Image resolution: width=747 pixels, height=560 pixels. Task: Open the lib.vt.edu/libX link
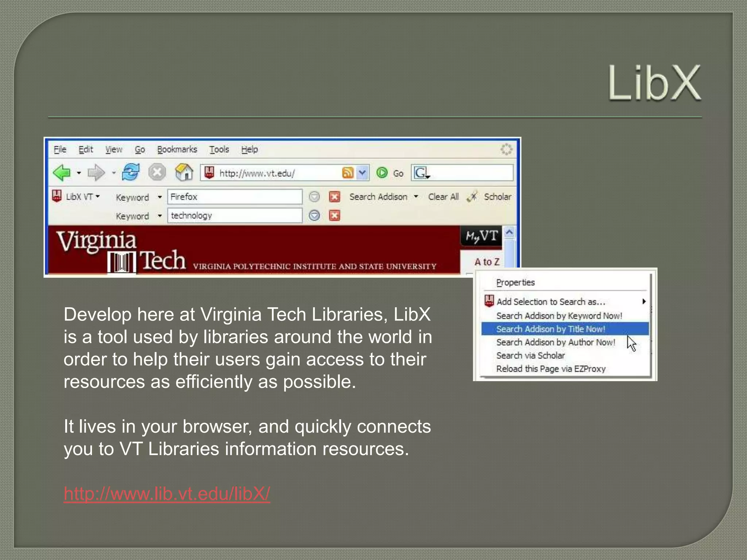point(167,494)
